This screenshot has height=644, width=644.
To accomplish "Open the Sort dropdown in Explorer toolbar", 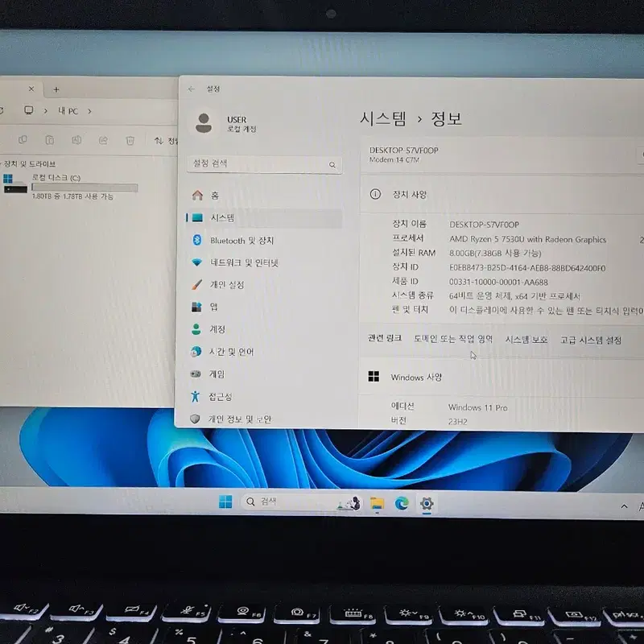I will tap(166, 142).
